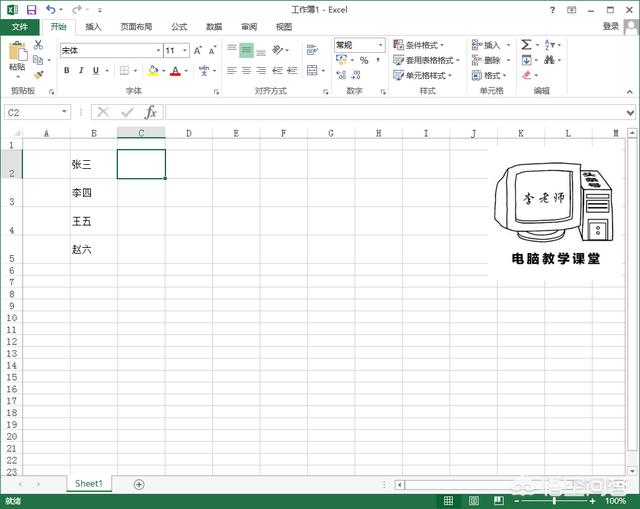The height and width of the screenshot is (509, 640).
Task: Click the AutoSum sigma icon
Action: [527, 45]
